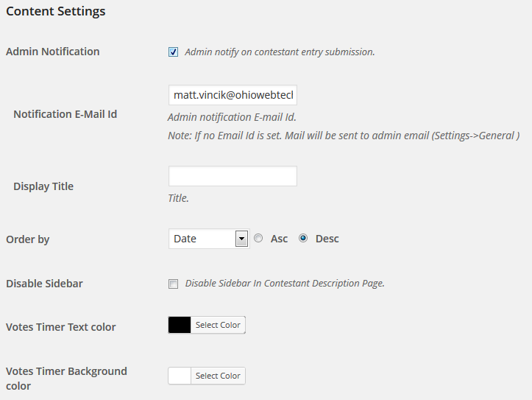The image size is (532, 400).
Task: Click the Desc label text
Action: click(x=327, y=239)
